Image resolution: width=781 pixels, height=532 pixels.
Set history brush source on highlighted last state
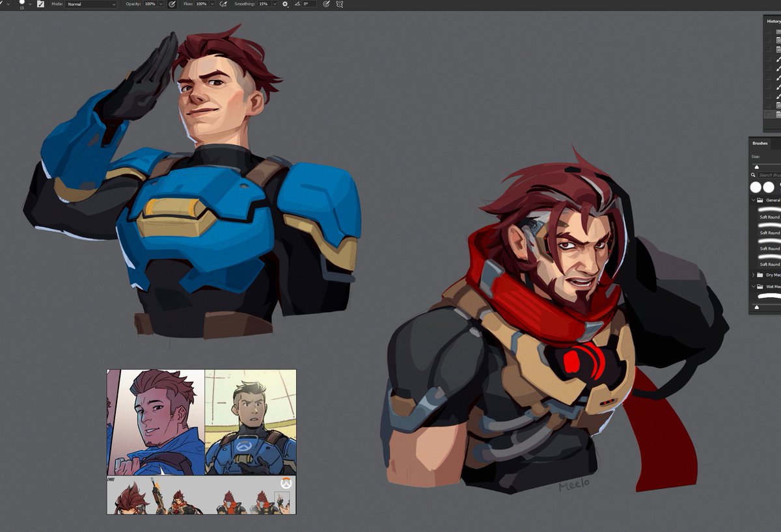(769, 114)
